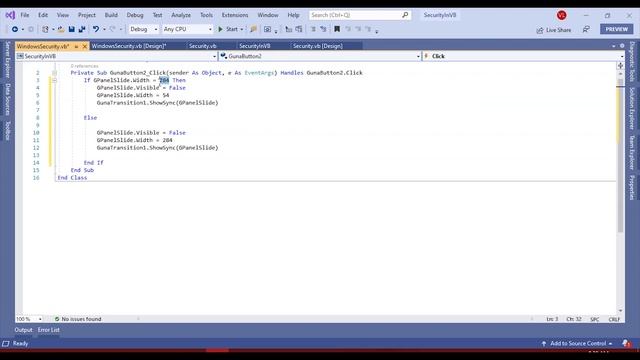Comment out the selected lines icon
The height and width of the screenshot is (360, 640).
coord(313,29)
